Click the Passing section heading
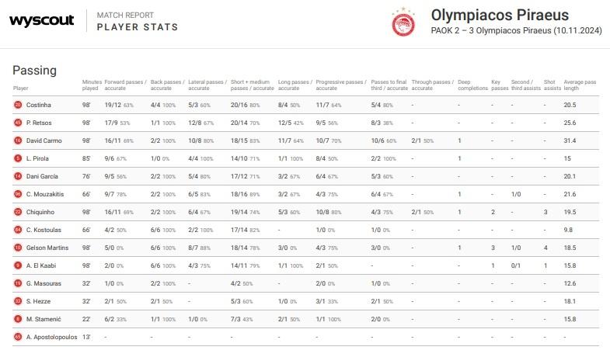 click(x=34, y=70)
